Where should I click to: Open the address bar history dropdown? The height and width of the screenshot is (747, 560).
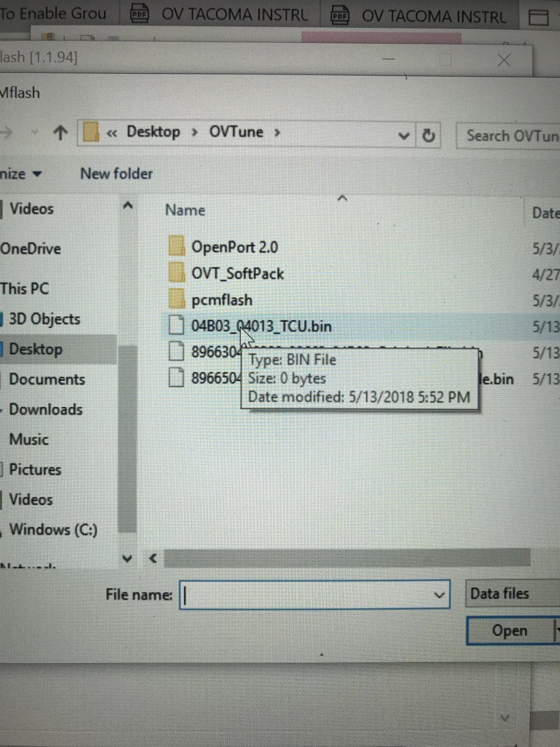pyautogui.click(x=404, y=136)
